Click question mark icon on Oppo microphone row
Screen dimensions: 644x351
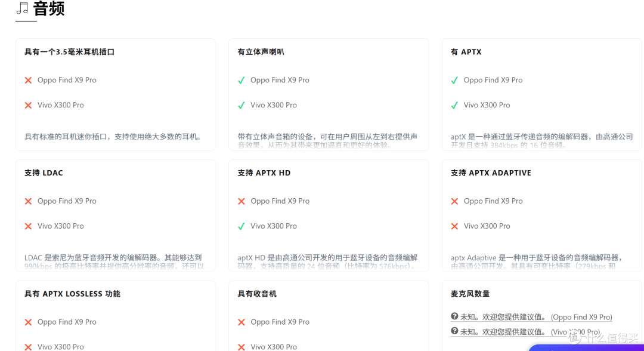pyautogui.click(x=454, y=316)
